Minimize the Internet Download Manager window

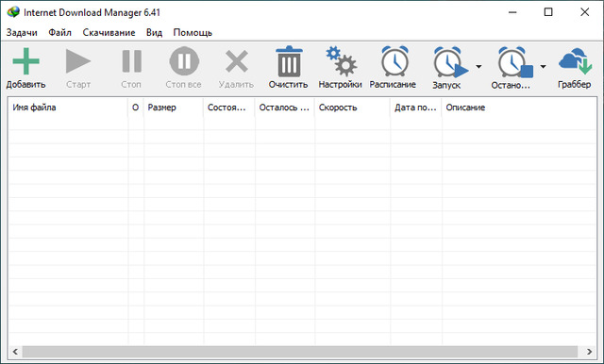click(512, 12)
